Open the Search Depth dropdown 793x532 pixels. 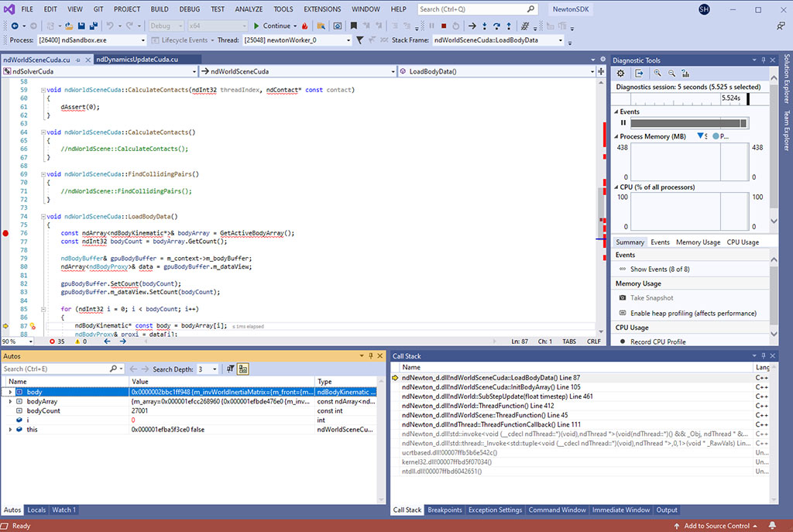pos(213,369)
